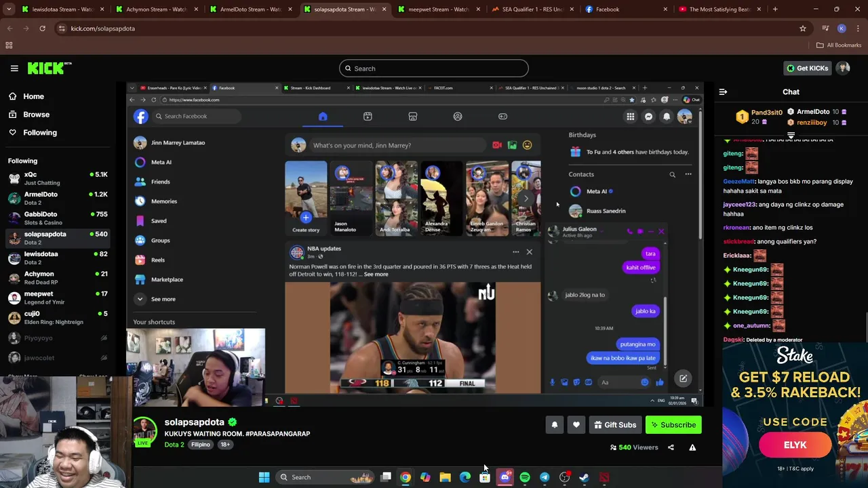Open Chrome from the taskbar
868x488 pixels.
coord(405,477)
